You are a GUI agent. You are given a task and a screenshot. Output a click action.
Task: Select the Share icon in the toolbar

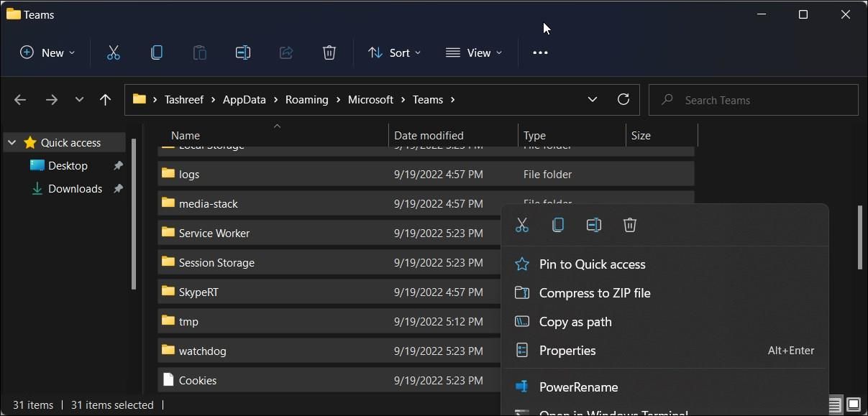285,52
